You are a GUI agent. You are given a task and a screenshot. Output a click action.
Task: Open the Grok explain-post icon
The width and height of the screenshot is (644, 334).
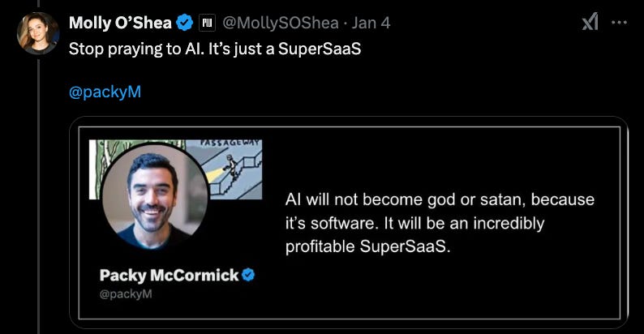(x=590, y=21)
